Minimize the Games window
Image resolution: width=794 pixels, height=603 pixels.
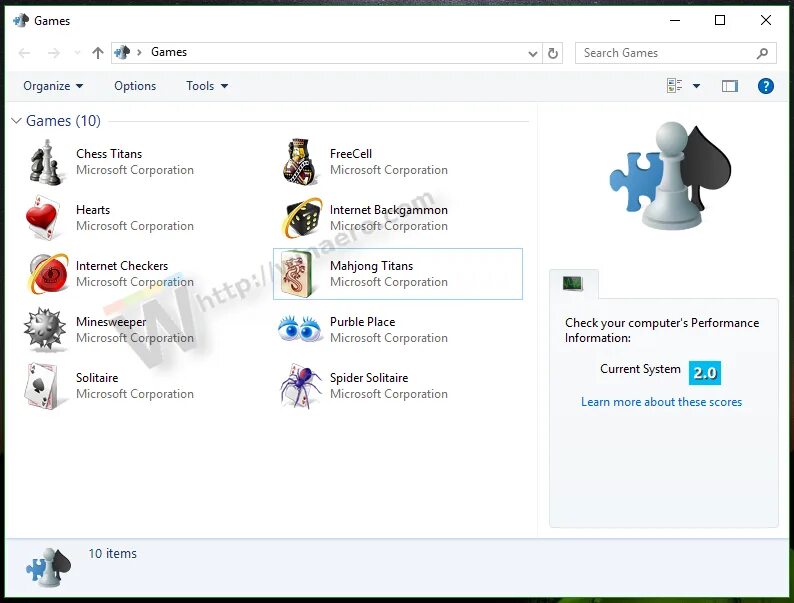click(674, 20)
